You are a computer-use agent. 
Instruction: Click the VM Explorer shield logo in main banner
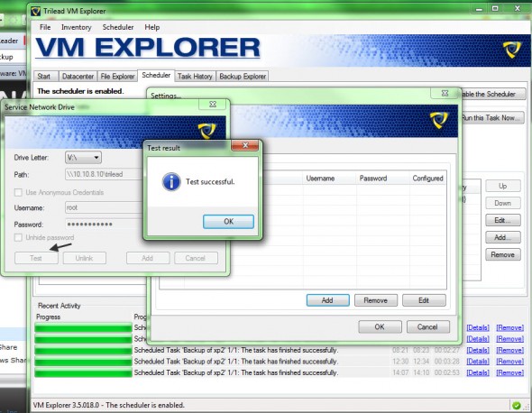click(511, 50)
